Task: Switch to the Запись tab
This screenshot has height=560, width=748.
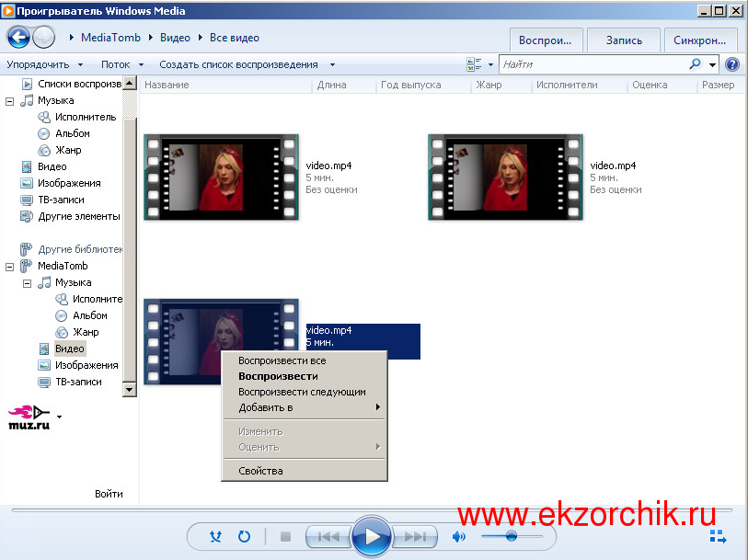Action: pyautogui.click(x=624, y=40)
